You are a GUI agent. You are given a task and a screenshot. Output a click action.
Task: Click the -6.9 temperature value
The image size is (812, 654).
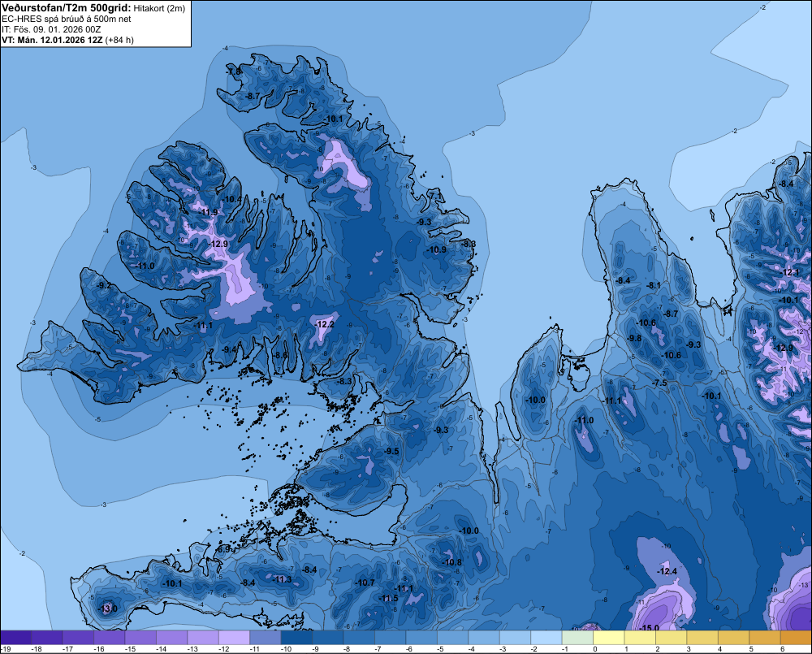[223, 549]
